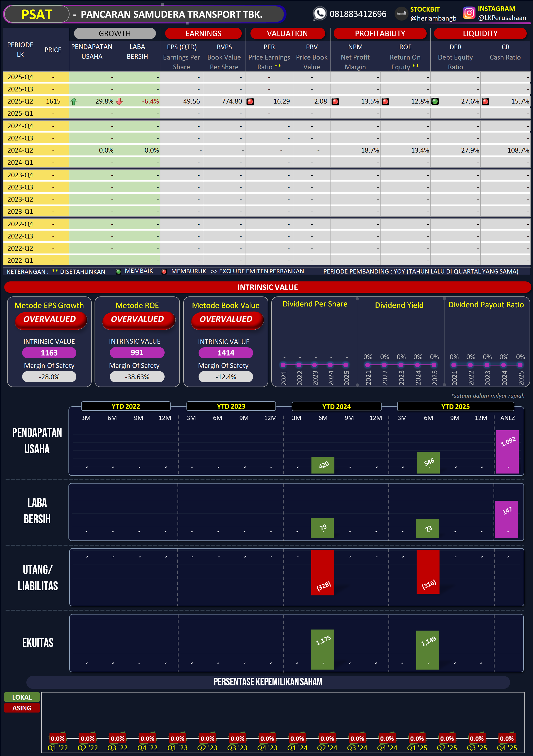Image resolution: width=533 pixels, height=756 pixels.
Task: Click the Instagram logo icon
Action: point(469,13)
